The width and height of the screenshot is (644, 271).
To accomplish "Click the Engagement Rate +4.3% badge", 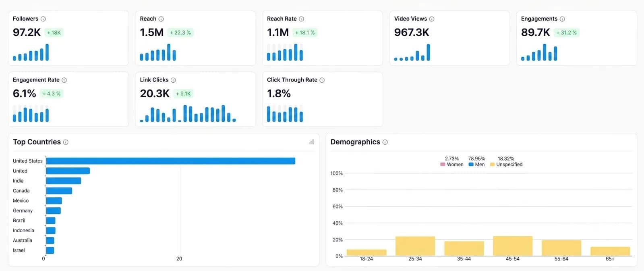I will (52, 94).
